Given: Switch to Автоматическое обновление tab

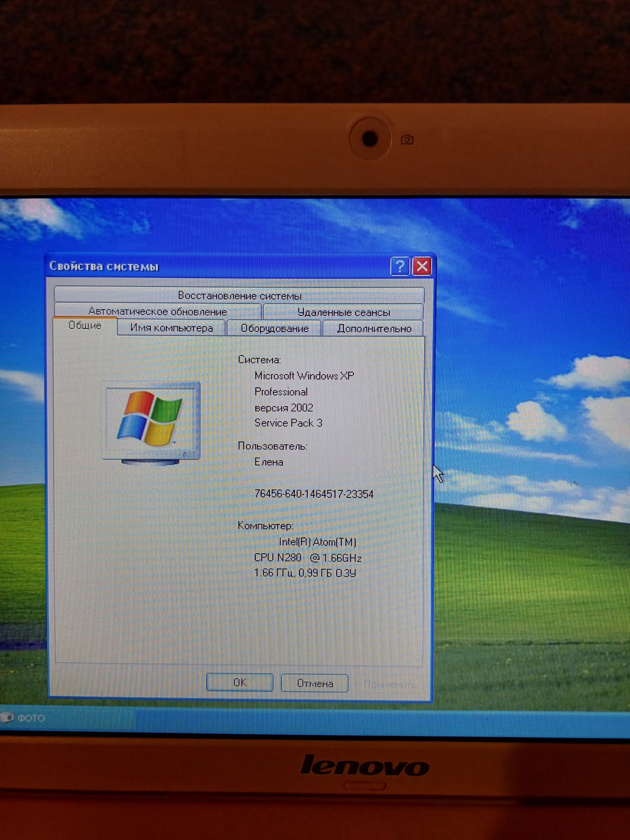Looking at the screenshot, I should [158, 311].
